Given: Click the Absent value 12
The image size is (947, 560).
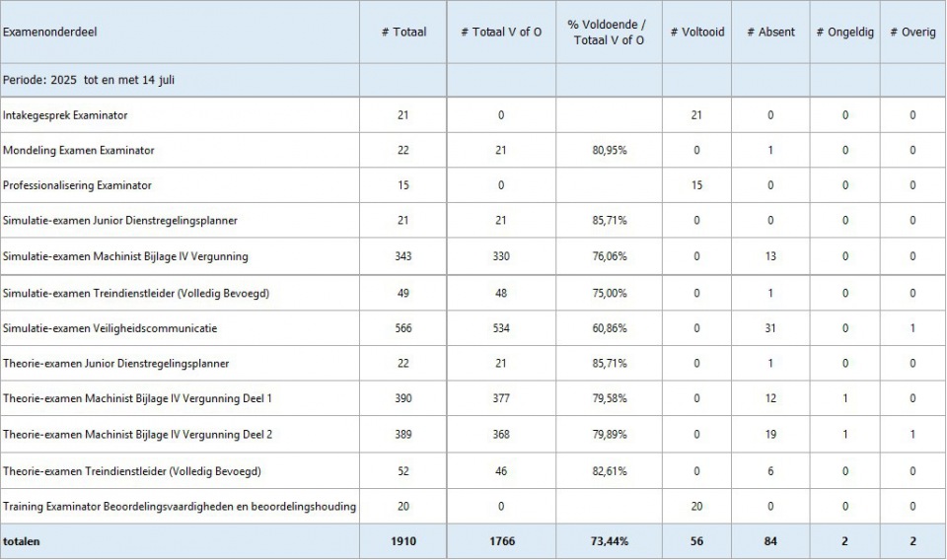Looking at the screenshot, I should click(770, 398).
